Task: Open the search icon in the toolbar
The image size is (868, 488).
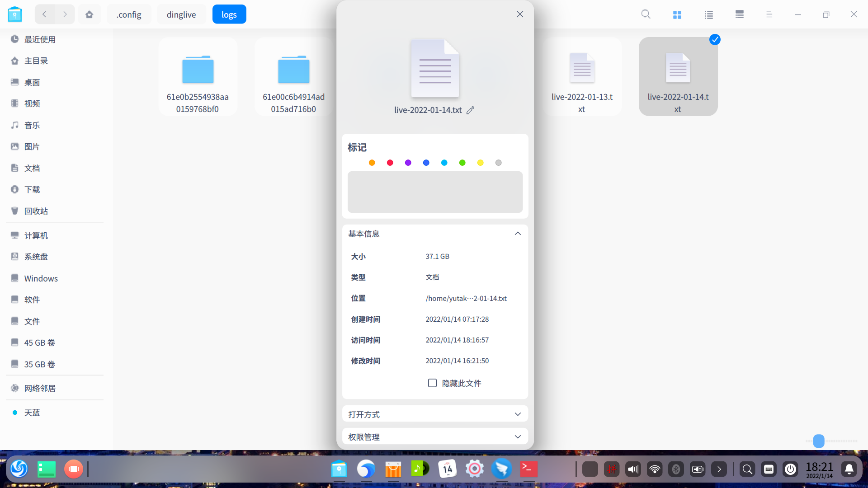Action: 646,14
